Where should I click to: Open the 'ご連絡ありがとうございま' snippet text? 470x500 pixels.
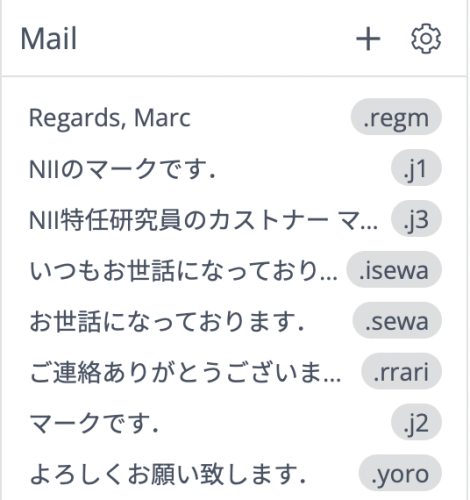click(x=185, y=372)
